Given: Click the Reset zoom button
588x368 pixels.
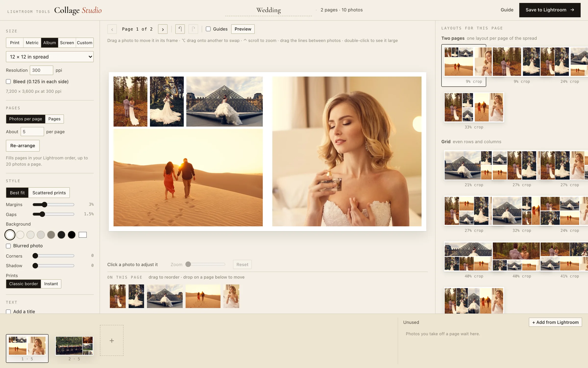Looking at the screenshot, I should point(242,264).
